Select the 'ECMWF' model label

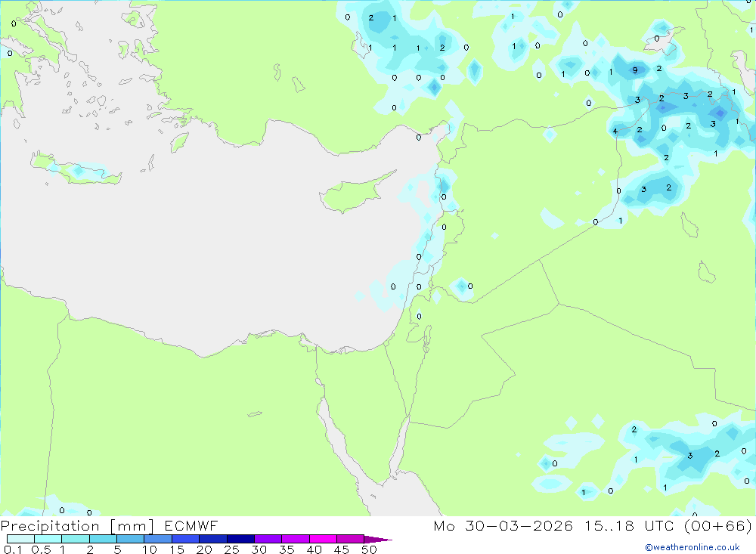(x=191, y=525)
